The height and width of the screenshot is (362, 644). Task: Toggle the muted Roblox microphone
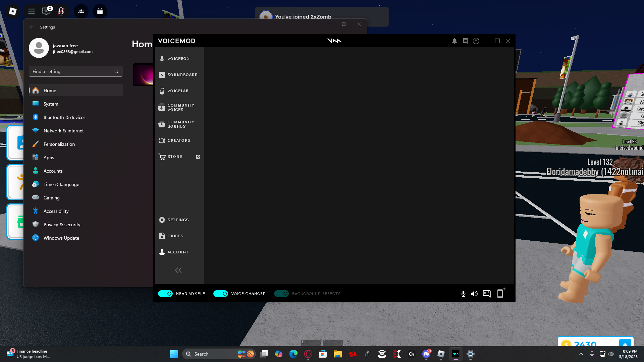[x=61, y=11]
